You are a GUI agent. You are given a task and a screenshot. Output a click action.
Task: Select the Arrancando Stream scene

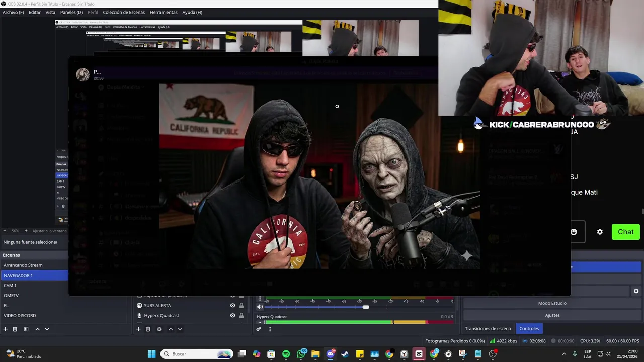(34, 265)
